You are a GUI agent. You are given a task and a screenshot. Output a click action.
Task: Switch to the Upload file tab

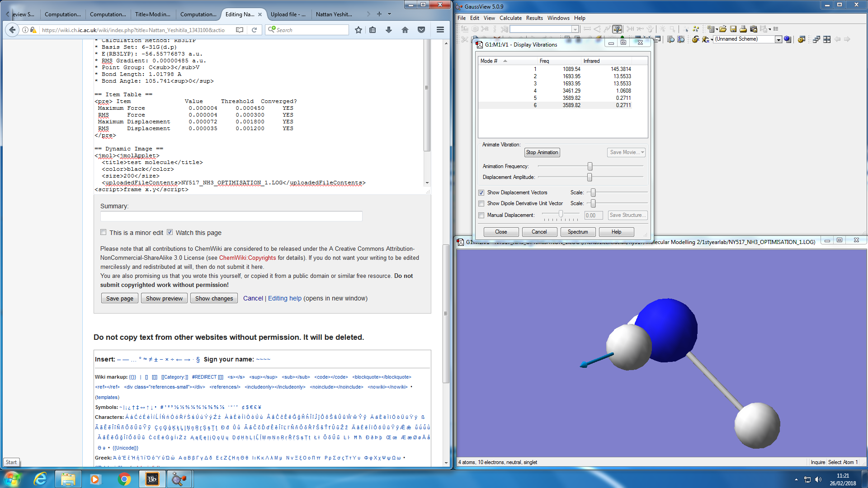(288, 14)
